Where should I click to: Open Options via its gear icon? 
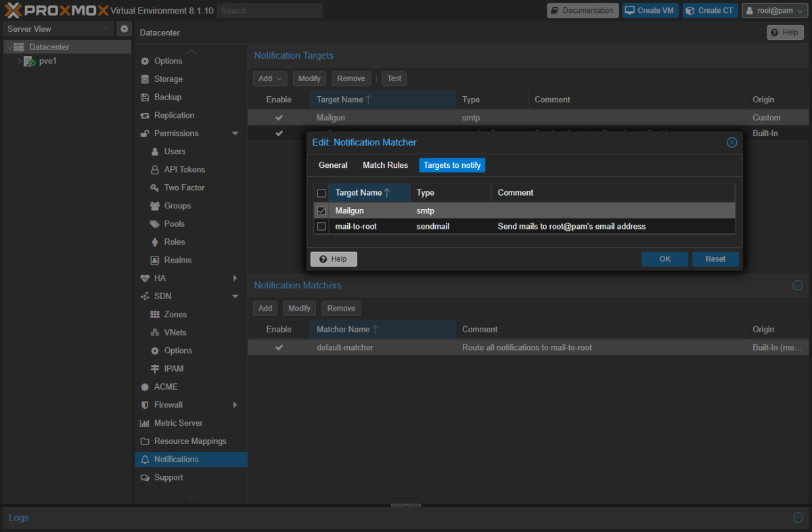coord(145,61)
